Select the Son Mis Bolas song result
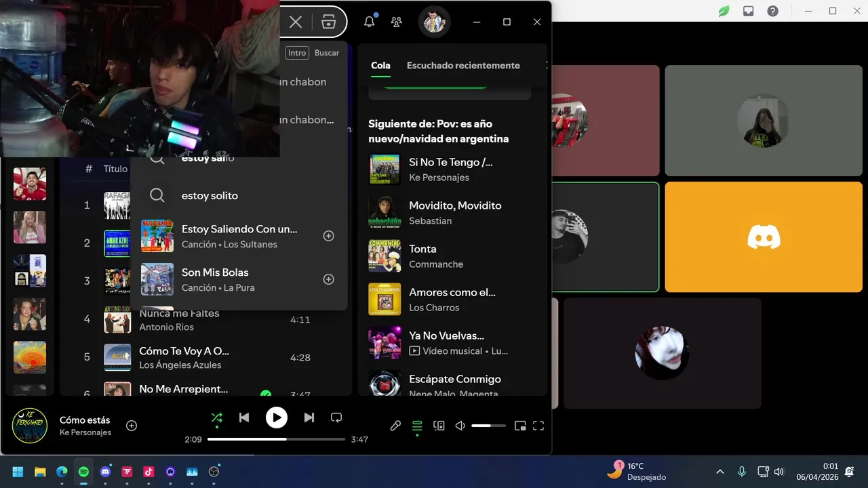This screenshot has width=868, height=488. (x=239, y=279)
